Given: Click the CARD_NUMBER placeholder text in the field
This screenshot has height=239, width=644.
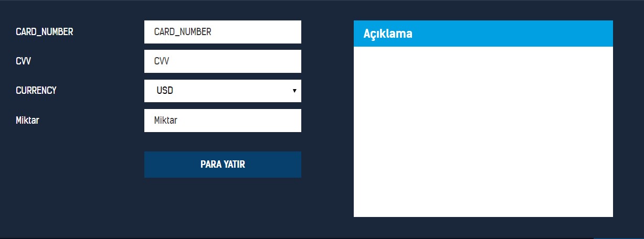Looking at the screenshot, I should tap(183, 32).
